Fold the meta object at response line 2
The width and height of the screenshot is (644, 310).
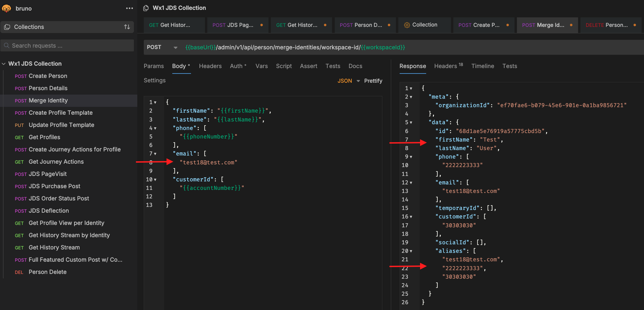coord(411,97)
